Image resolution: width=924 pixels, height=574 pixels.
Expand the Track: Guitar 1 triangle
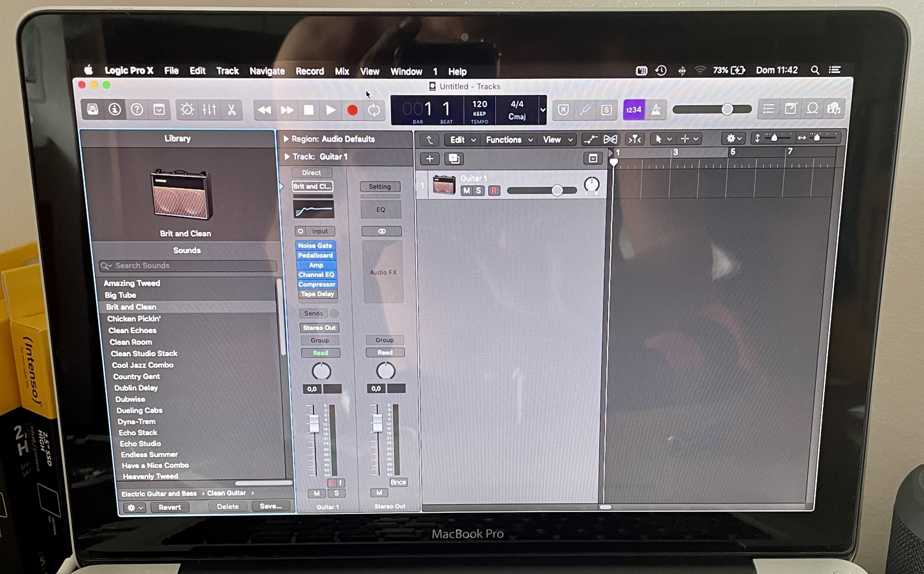pyautogui.click(x=287, y=156)
